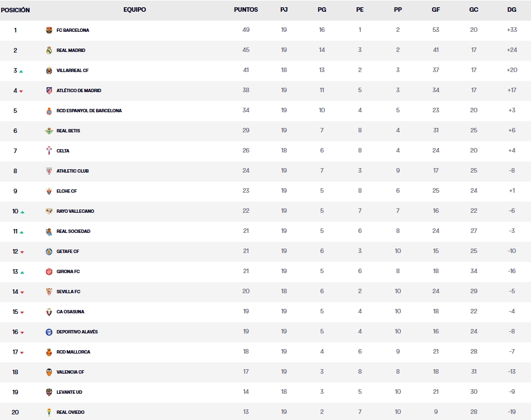The height and width of the screenshot is (420, 531).
Task: Click the DG column header
Action: pyautogui.click(x=511, y=10)
